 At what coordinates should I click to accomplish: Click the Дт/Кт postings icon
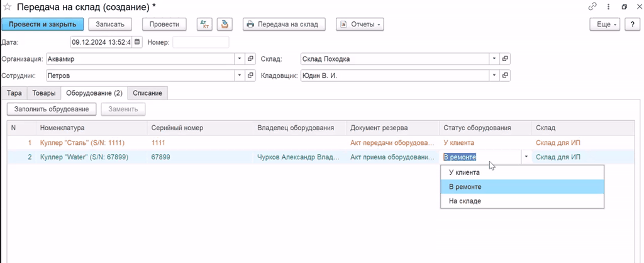point(204,25)
